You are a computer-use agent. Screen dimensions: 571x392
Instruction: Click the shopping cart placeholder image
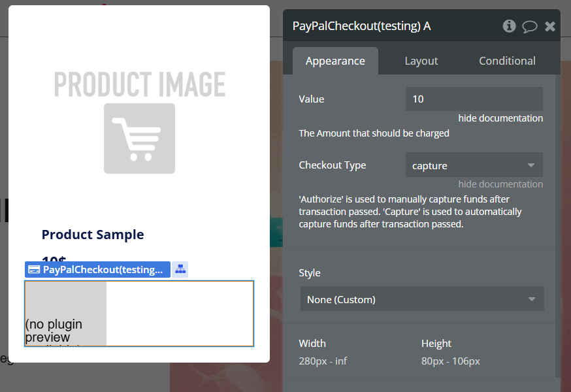[139, 139]
